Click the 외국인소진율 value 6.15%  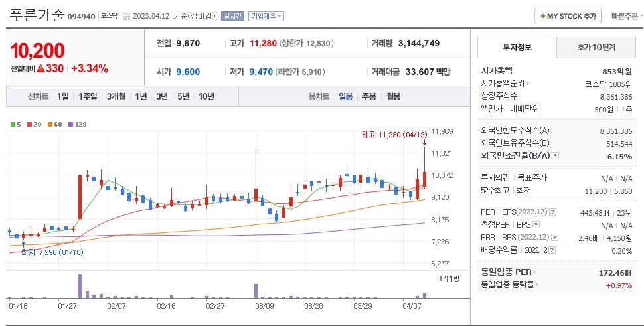click(x=620, y=157)
